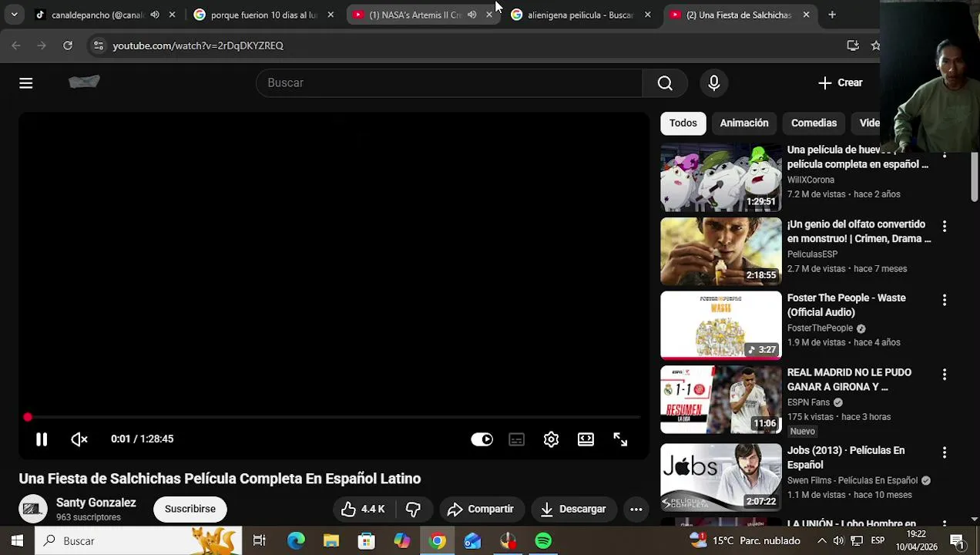
Task: Close the alienigena pelicula tab
Action: (647, 15)
